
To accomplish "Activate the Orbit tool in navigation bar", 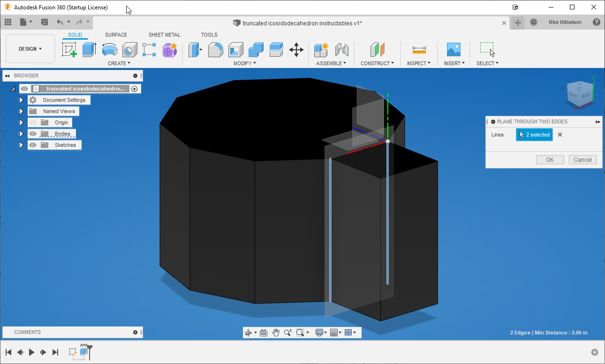I will (249, 332).
